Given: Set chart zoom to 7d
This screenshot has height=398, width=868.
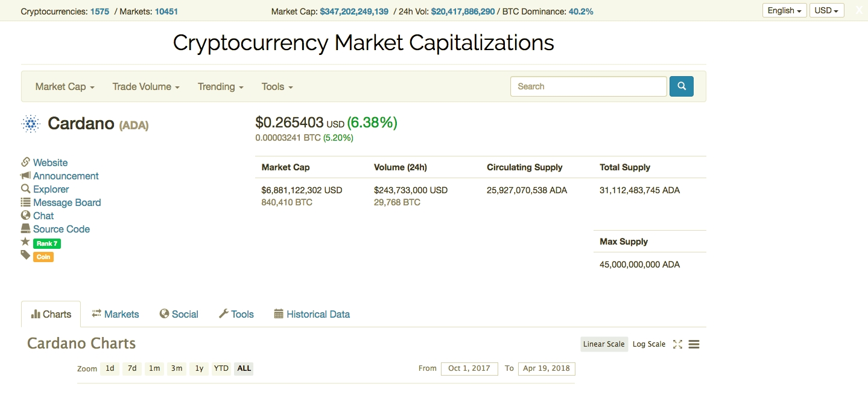Looking at the screenshot, I should click(x=132, y=368).
